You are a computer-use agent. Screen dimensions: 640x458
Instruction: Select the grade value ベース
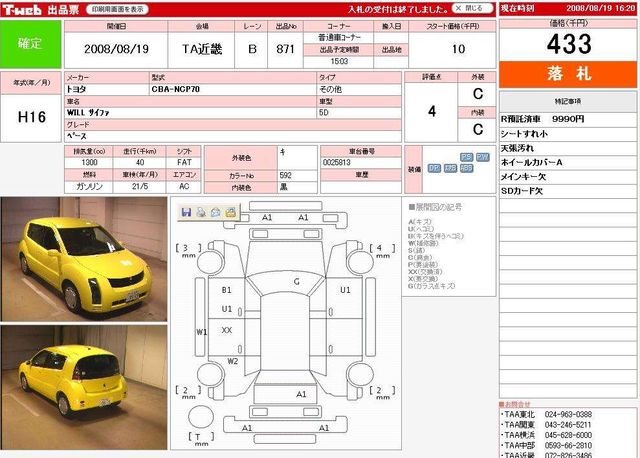coord(77,136)
